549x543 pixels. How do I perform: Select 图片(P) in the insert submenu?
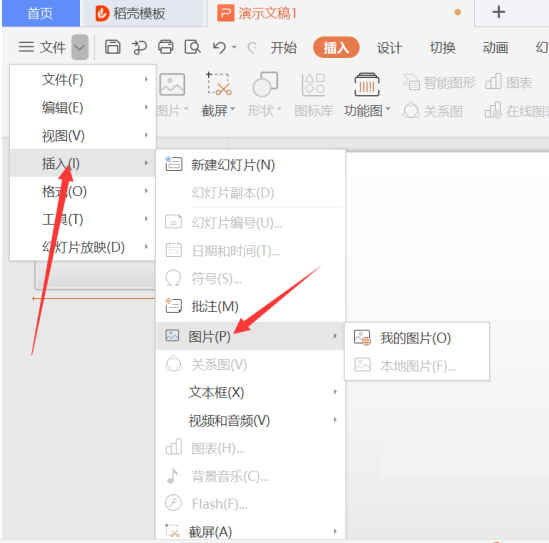tap(251, 336)
